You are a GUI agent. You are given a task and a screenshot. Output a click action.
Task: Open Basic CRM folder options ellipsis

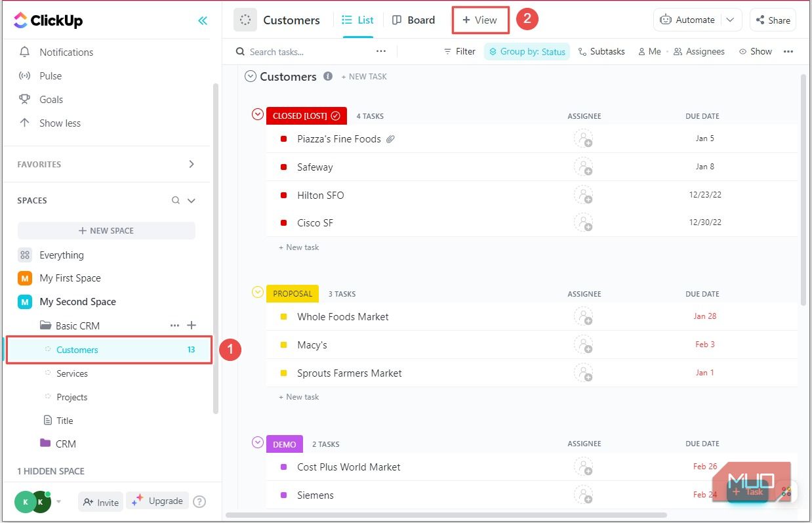[174, 325]
